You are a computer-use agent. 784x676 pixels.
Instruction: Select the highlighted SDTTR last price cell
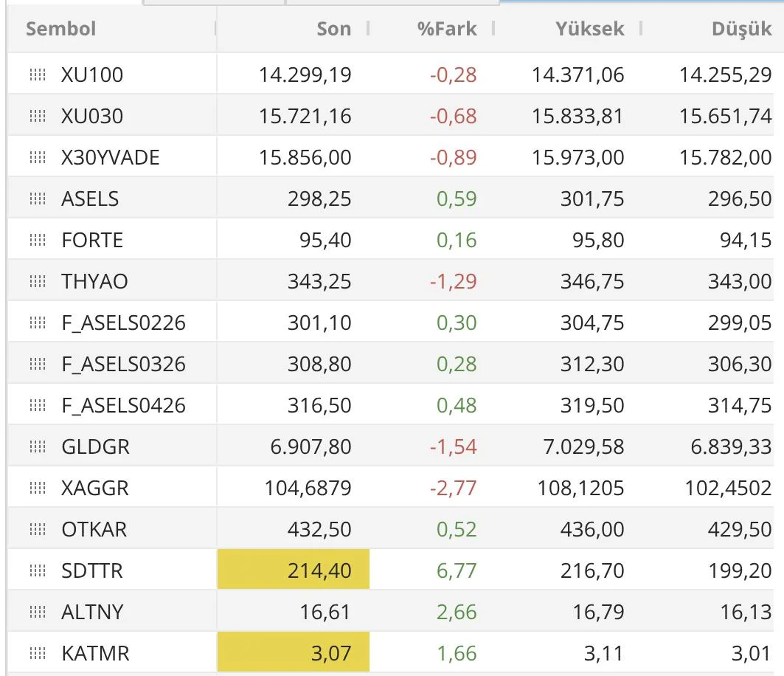tap(294, 570)
